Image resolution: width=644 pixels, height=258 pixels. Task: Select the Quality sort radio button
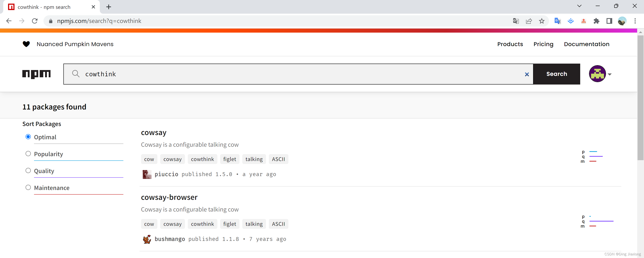28,170
